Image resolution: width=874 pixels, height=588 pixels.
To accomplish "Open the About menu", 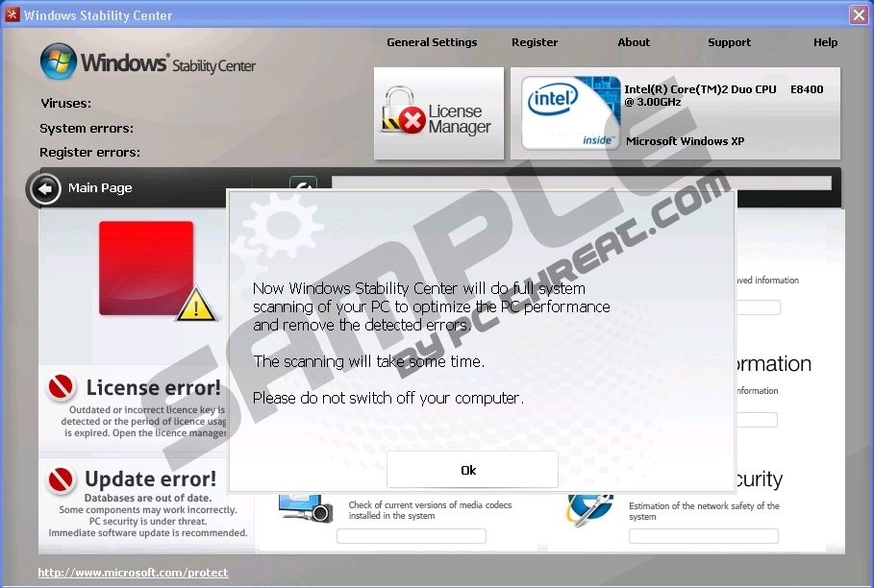I will (x=634, y=42).
